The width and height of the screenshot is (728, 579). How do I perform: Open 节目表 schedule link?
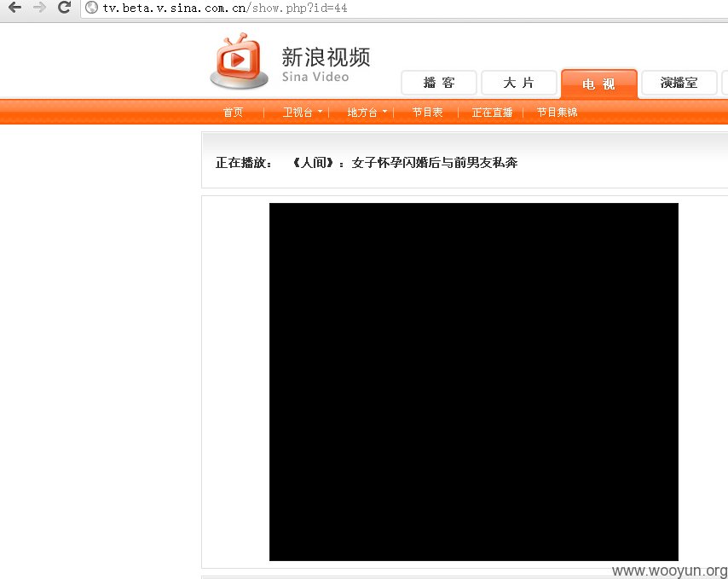427,113
